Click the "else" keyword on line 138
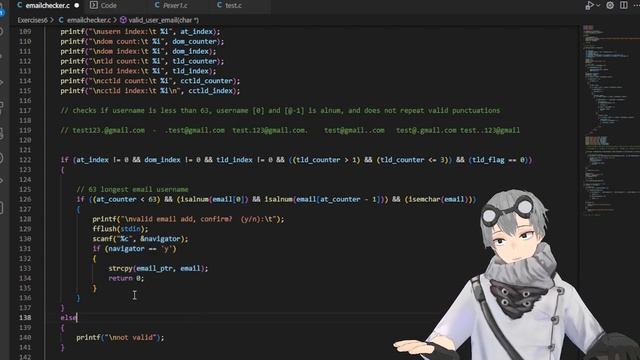 69,318
